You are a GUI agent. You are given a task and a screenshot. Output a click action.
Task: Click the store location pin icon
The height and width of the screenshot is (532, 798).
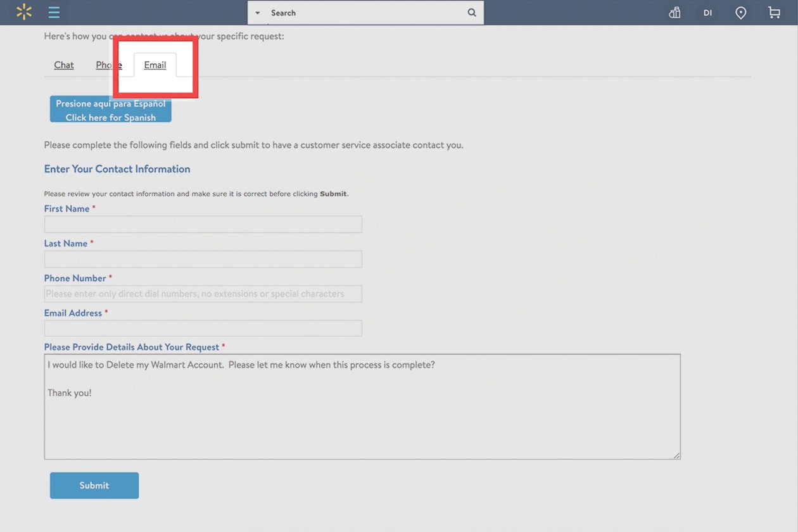tap(741, 12)
